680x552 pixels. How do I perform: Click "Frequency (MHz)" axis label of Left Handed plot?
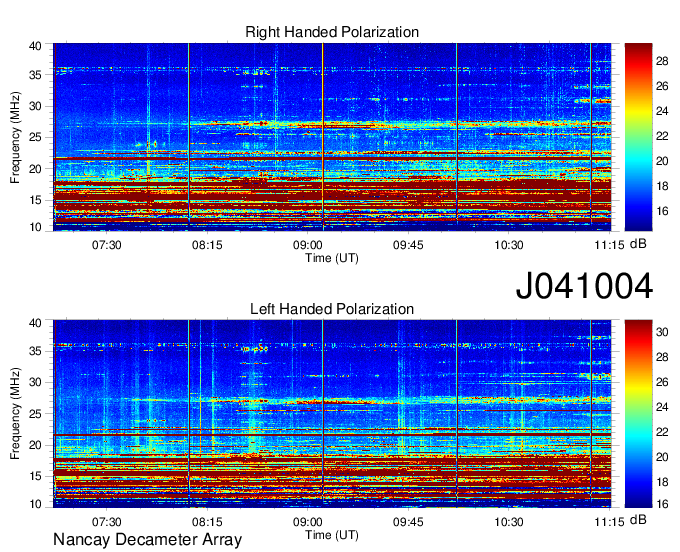pyautogui.click(x=15, y=414)
